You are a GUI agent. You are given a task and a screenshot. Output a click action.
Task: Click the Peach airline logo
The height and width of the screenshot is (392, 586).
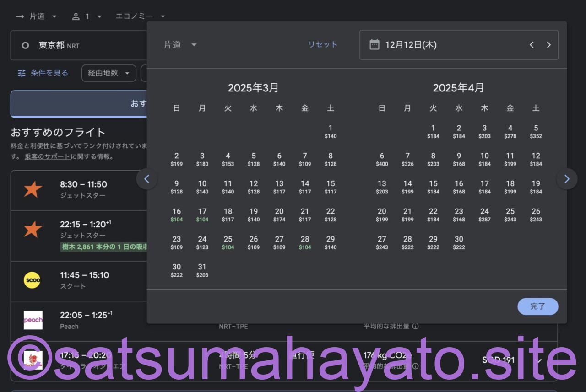tap(33, 320)
